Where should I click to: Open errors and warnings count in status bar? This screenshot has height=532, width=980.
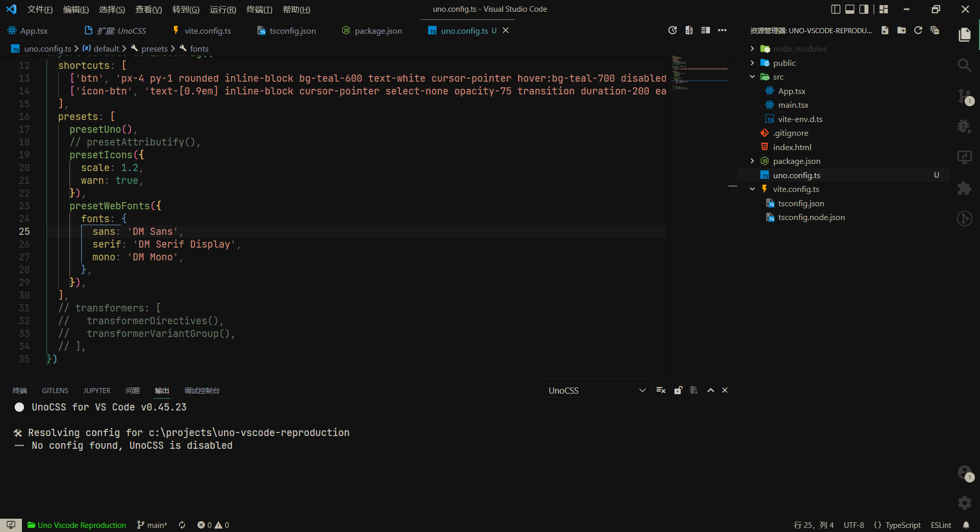(213, 525)
